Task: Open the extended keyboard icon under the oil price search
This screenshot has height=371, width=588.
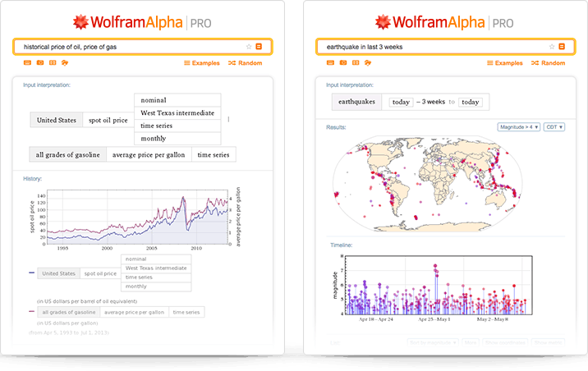Action: 27,62
